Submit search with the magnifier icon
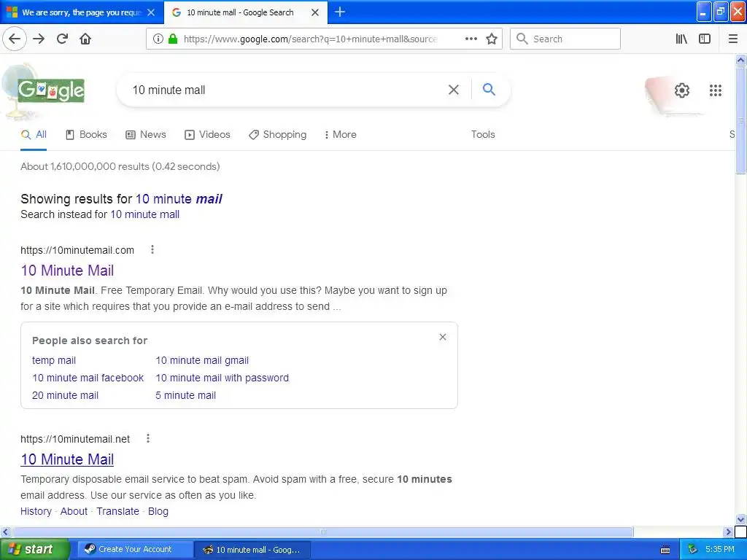The width and height of the screenshot is (747, 560). (489, 89)
